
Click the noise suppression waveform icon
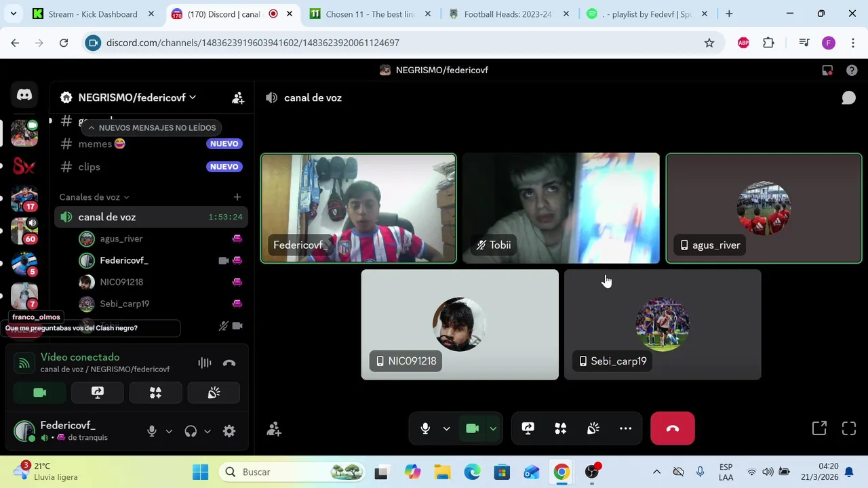point(205,363)
